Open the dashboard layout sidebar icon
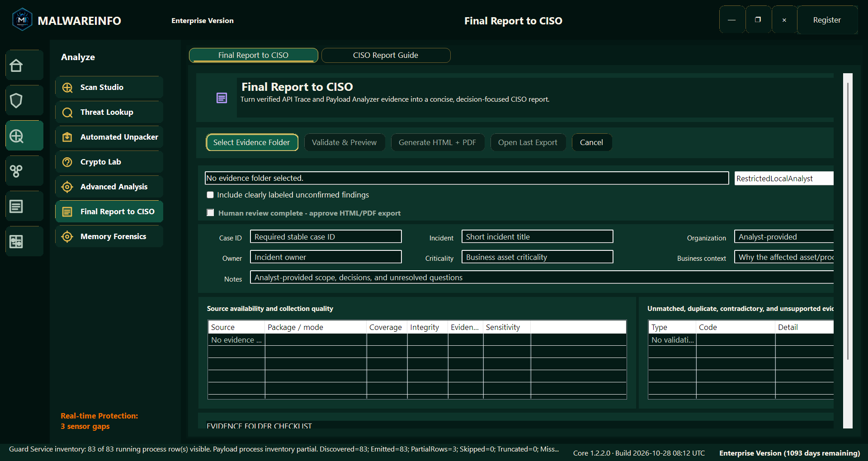The image size is (868, 461). pyautogui.click(x=24, y=242)
